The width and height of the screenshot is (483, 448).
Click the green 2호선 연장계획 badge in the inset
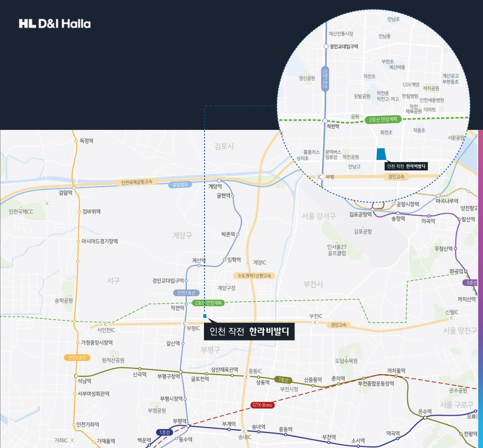coord(383,120)
